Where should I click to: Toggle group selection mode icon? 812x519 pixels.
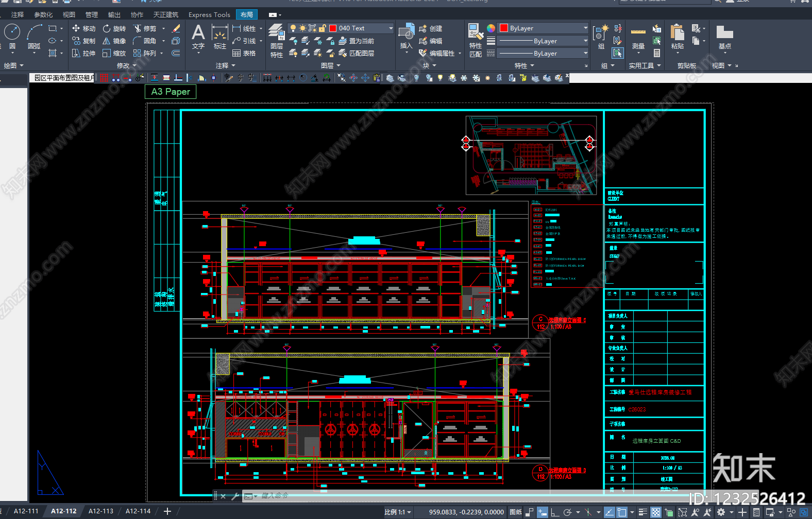[x=618, y=53]
